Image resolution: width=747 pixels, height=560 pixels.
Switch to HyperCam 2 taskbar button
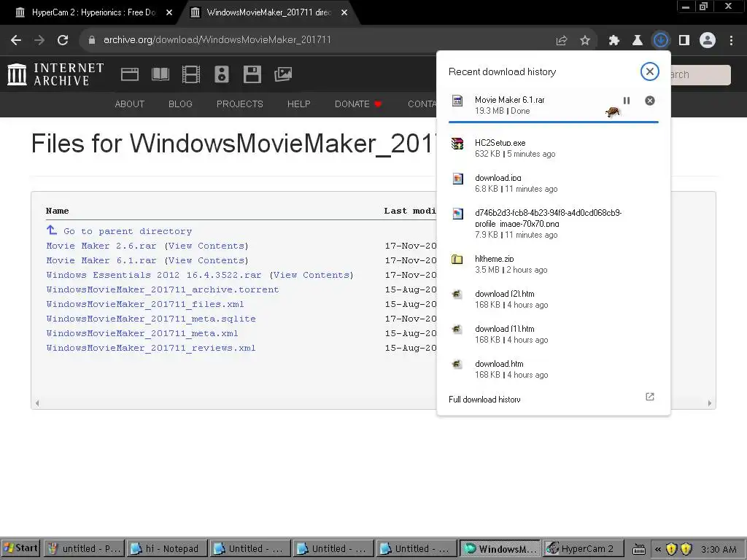coord(583,548)
